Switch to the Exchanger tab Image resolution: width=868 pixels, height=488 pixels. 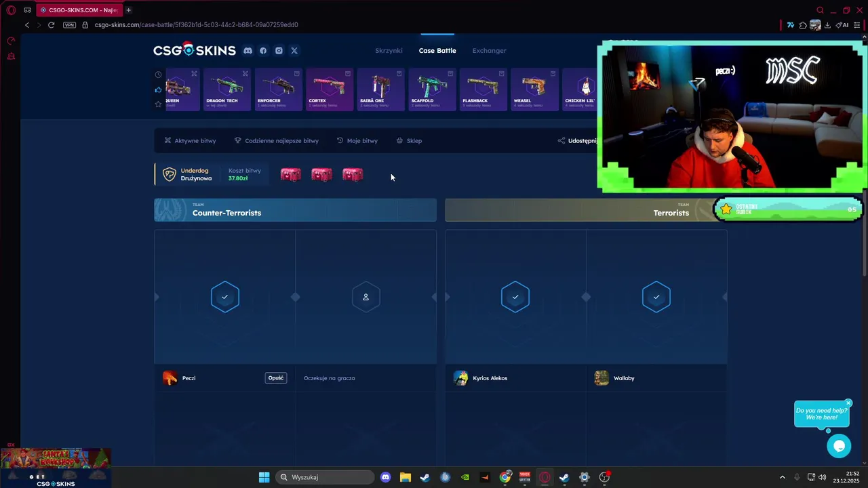490,51
